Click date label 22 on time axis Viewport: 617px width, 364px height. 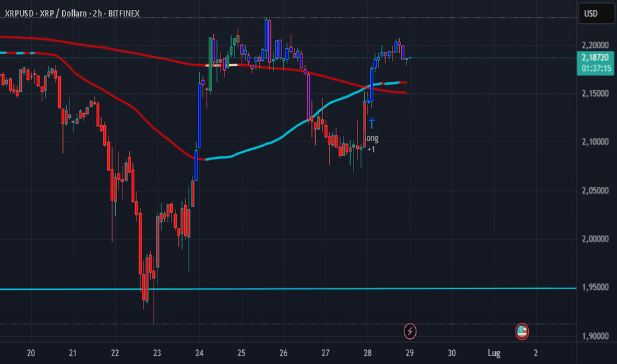pyautogui.click(x=115, y=353)
